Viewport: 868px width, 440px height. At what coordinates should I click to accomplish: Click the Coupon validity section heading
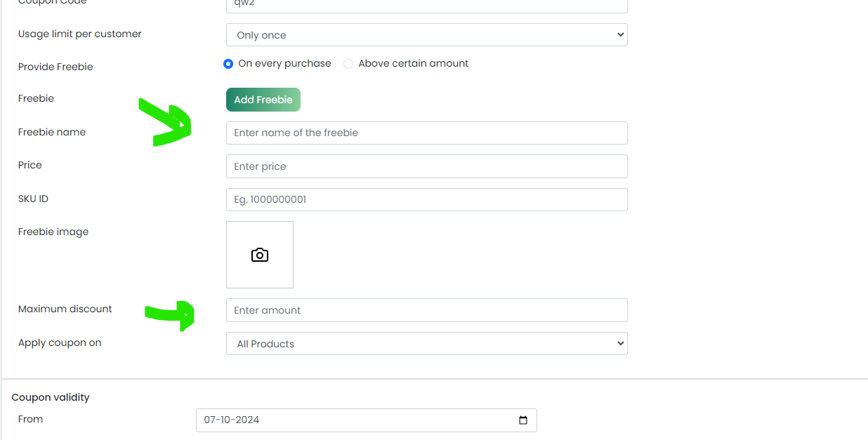[51, 397]
